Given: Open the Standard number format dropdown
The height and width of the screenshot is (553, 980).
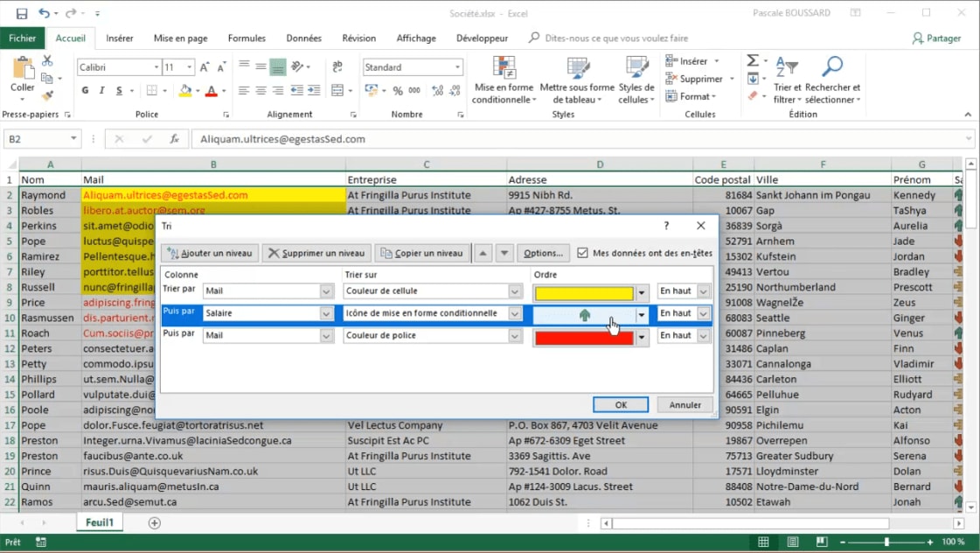Looking at the screenshot, I should point(457,67).
